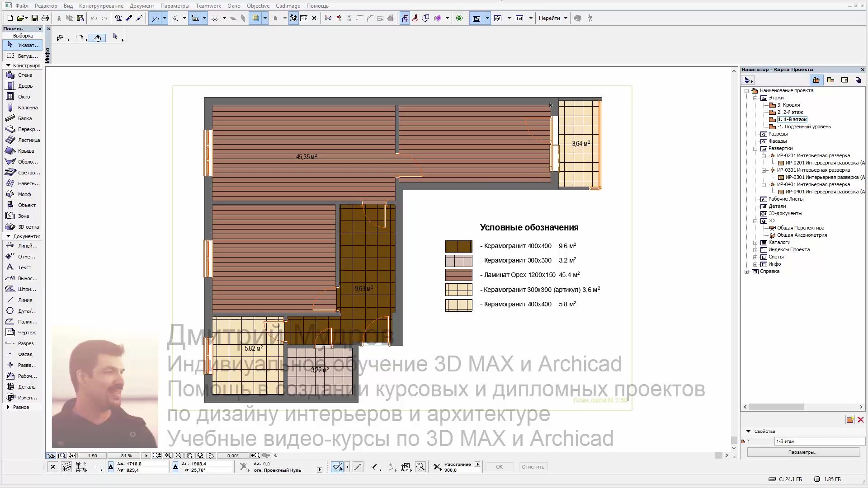Click the Отменить button

pos(533,467)
